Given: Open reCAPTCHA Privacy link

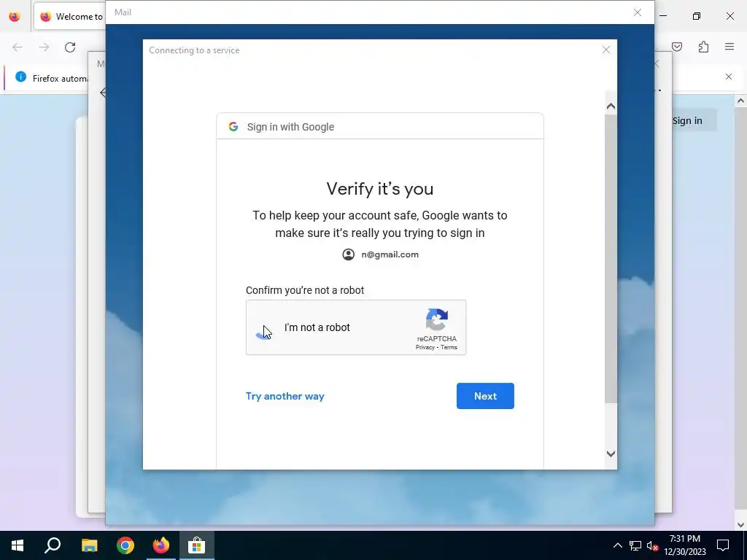Looking at the screenshot, I should click(425, 348).
